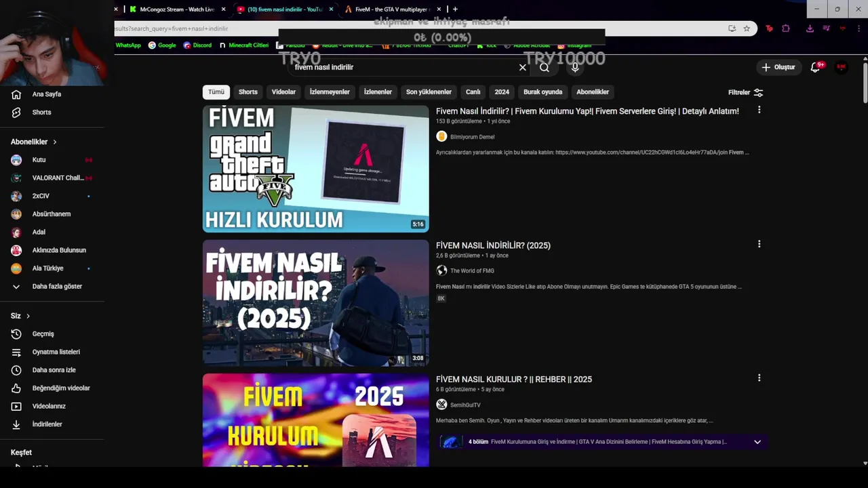
Task: Open Filtreler filter options
Action: (745, 92)
